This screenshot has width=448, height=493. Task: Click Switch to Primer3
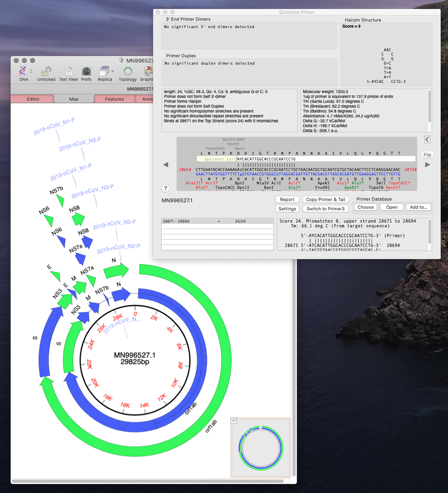tap(326, 208)
